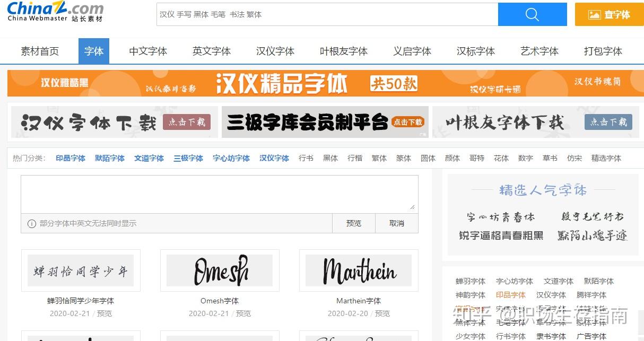This screenshot has height=341, width=644.
Task: Select the 字心坊字体 hot category link
Action: pos(231,158)
